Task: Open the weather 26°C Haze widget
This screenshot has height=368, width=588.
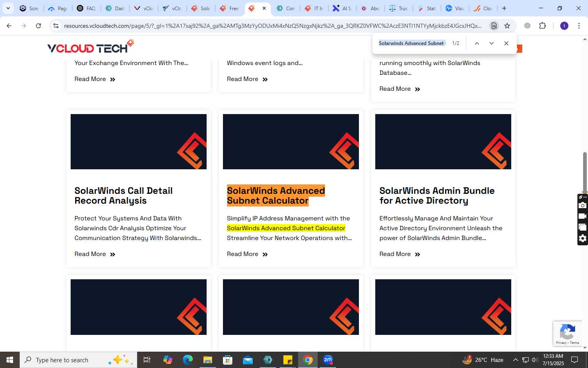Action: [x=483, y=360]
